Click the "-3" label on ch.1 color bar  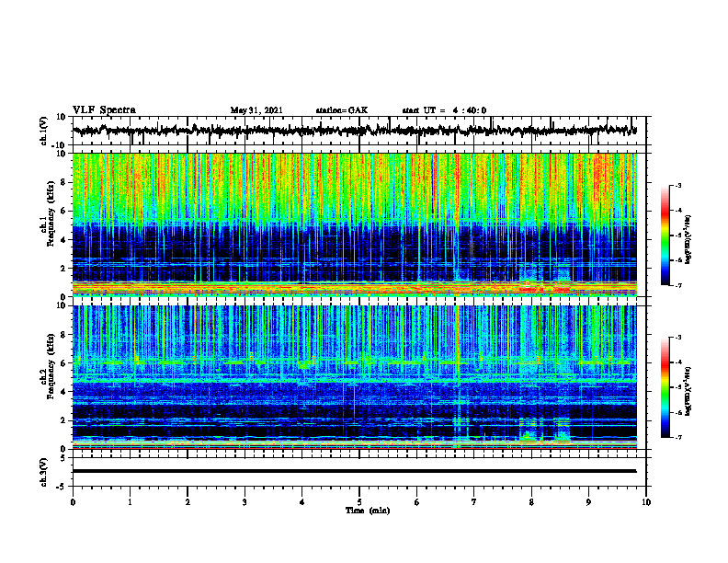click(677, 185)
